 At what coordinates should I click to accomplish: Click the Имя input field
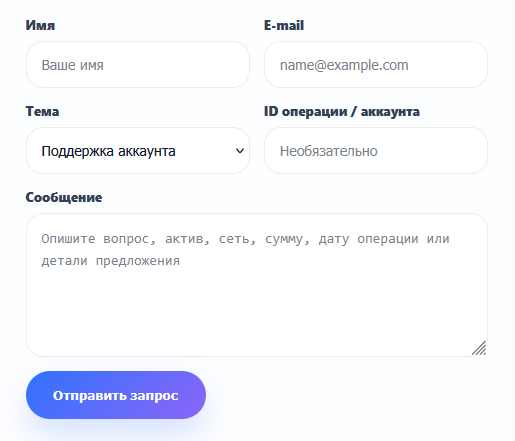click(x=138, y=65)
